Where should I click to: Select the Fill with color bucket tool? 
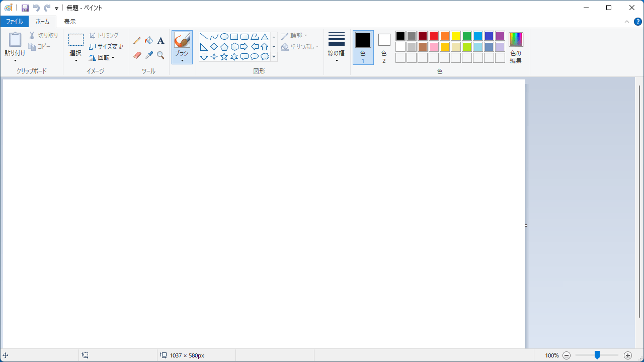pyautogui.click(x=149, y=41)
